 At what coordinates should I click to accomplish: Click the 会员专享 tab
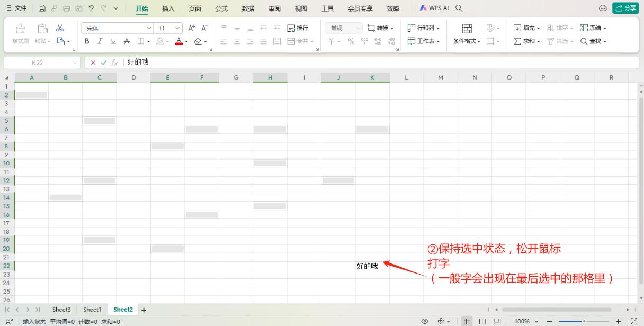[360, 8]
